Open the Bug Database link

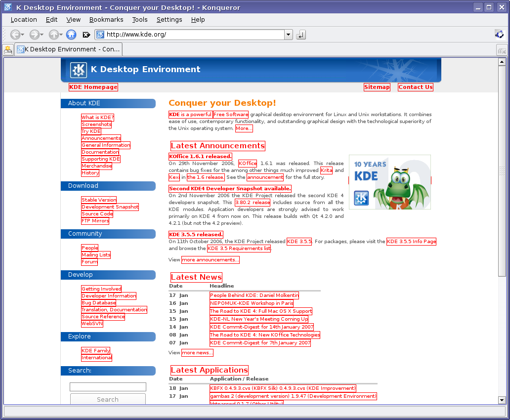click(x=98, y=302)
